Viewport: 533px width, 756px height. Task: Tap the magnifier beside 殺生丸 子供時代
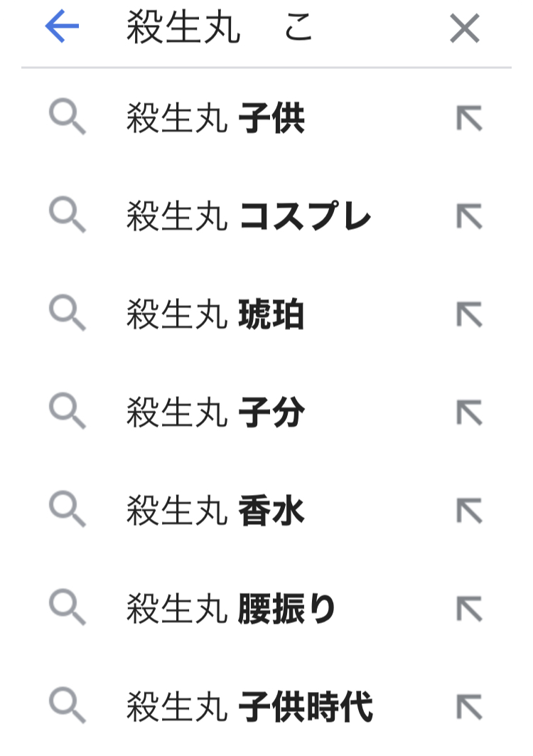[68, 707]
